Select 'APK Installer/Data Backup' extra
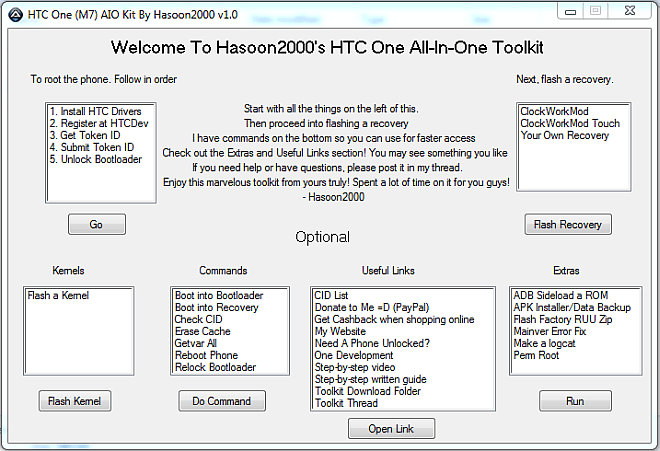Viewport: 660px width, 451px height. 572,307
